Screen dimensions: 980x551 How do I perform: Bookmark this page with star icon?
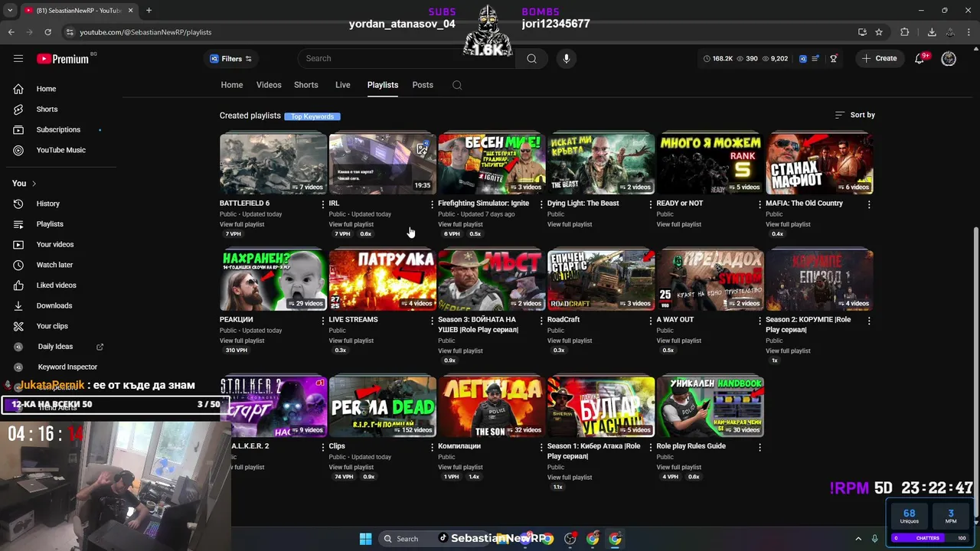(879, 32)
